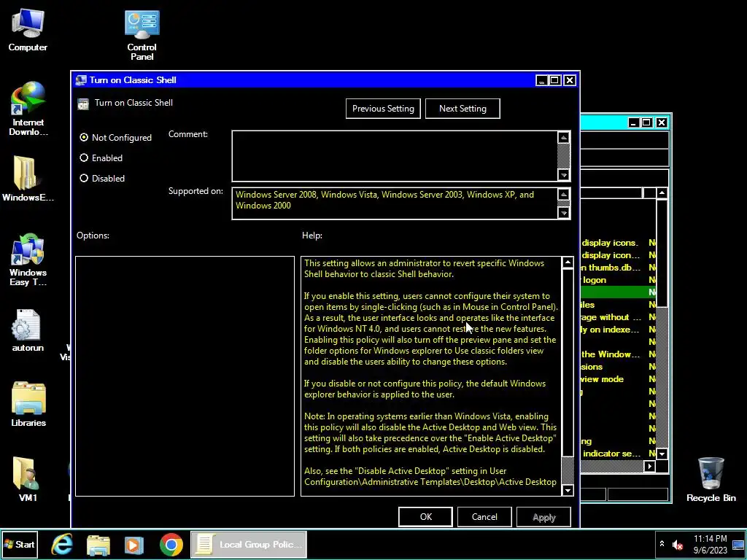Image resolution: width=747 pixels, height=560 pixels.
Task: Select the Enabled radio button
Action: [84, 157]
